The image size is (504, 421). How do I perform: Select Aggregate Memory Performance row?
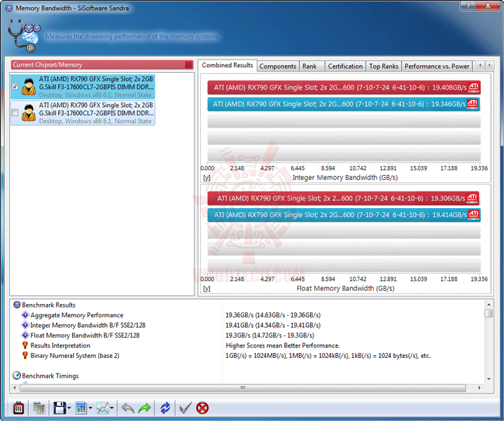point(77,315)
